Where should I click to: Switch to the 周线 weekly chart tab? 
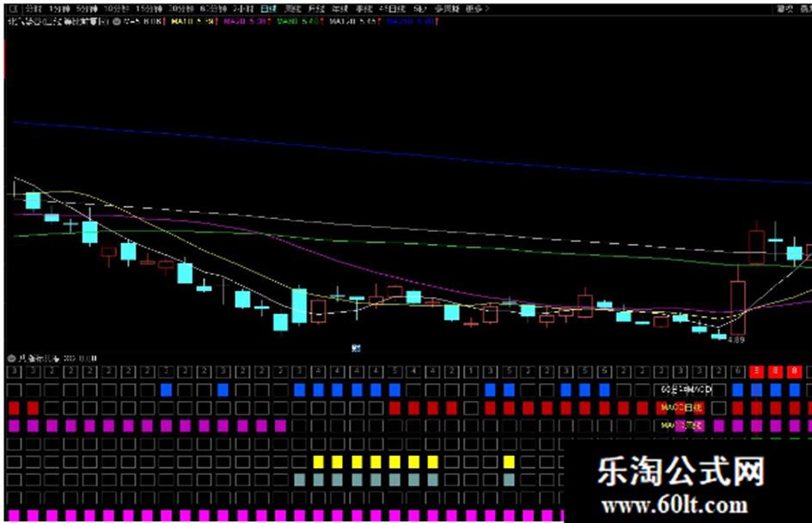[293, 9]
